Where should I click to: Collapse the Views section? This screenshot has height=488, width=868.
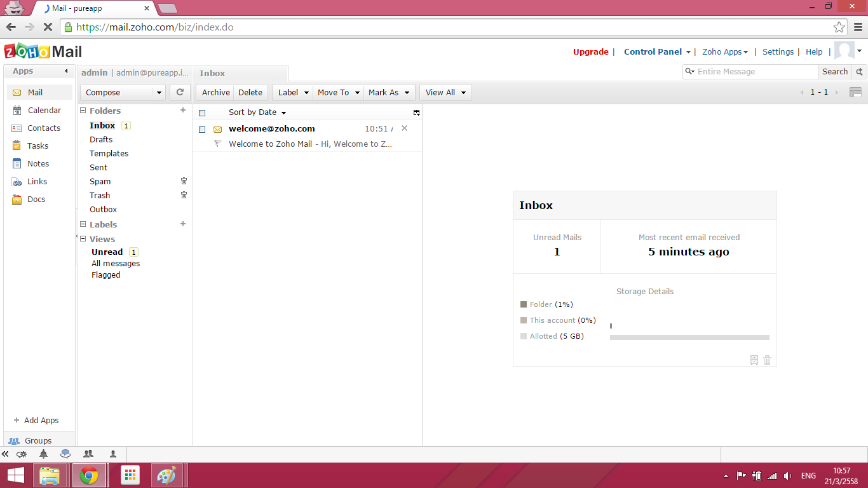point(83,239)
